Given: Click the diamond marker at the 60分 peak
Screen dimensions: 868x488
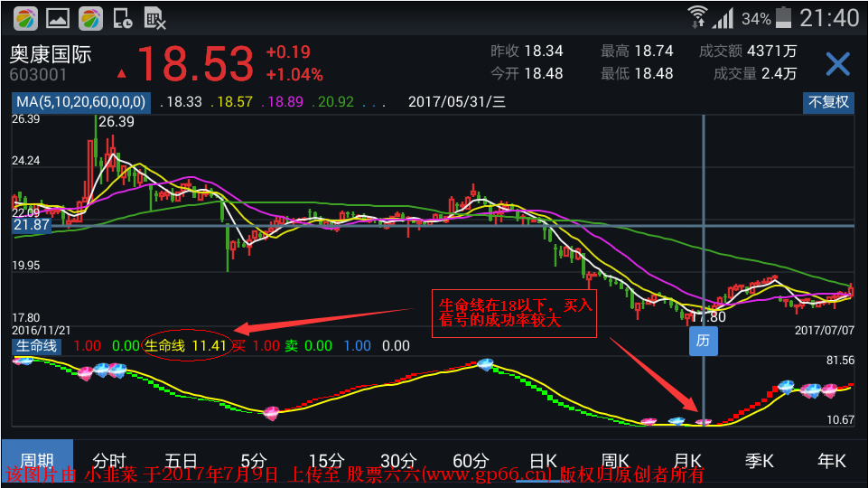Looking at the screenshot, I should [486, 364].
